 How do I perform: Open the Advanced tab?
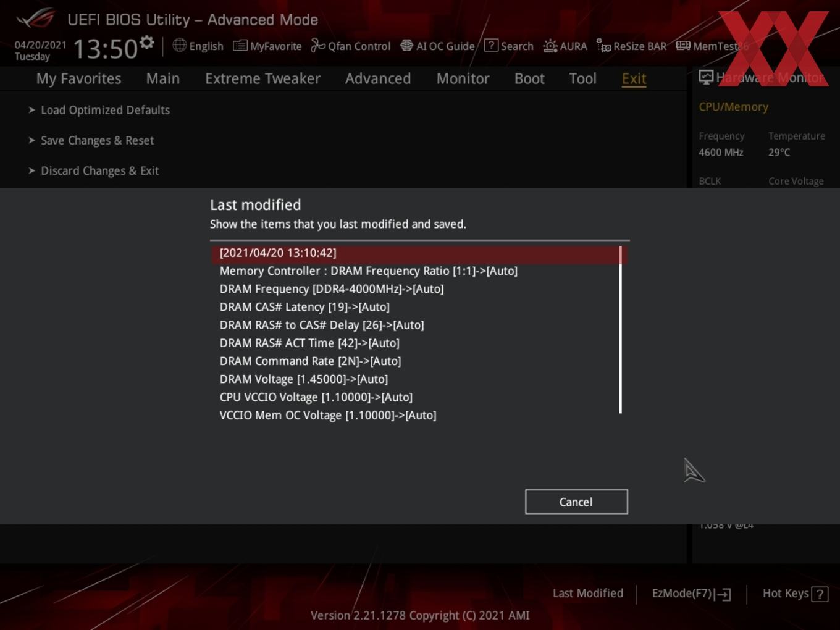tap(377, 78)
